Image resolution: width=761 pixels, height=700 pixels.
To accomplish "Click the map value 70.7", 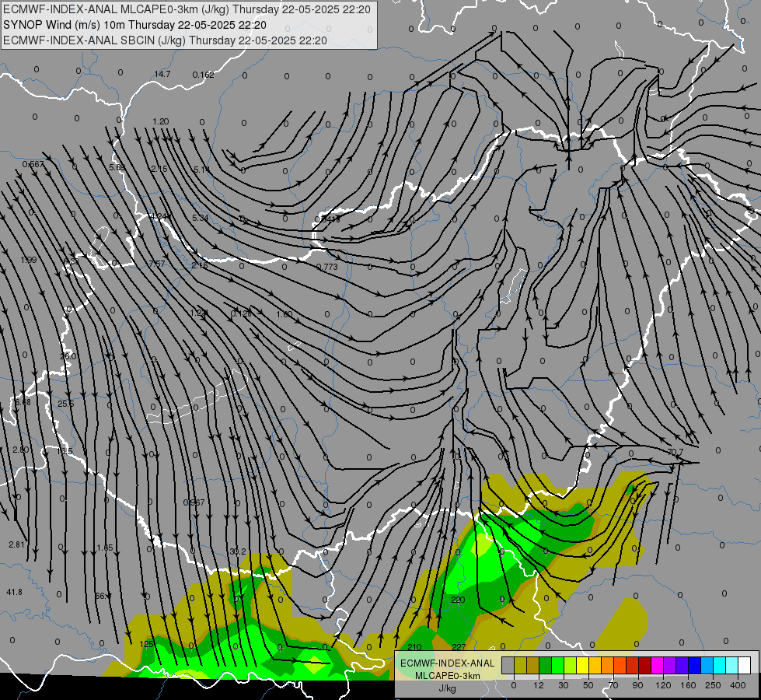I will 675,452.
